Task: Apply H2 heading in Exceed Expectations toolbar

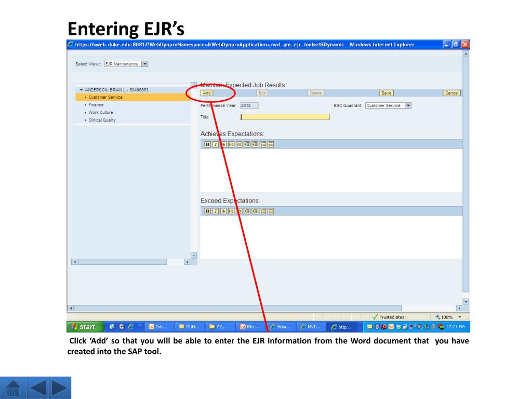Action: pyautogui.click(x=231, y=211)
